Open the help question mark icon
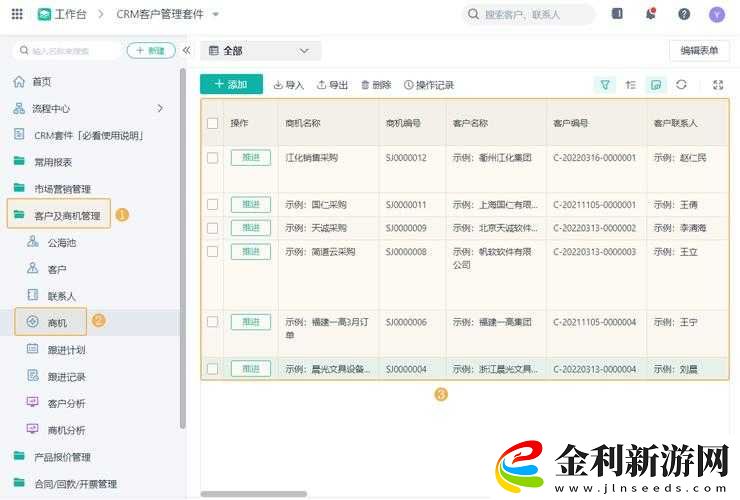Screen dimensions: 740x500 pyautogui.click(x=684, y=14)
